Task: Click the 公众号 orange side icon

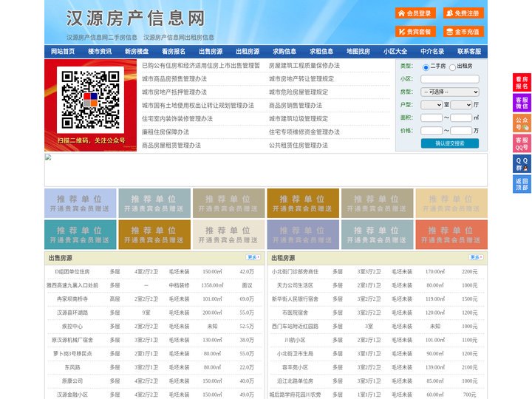Action: click(522, 123)
